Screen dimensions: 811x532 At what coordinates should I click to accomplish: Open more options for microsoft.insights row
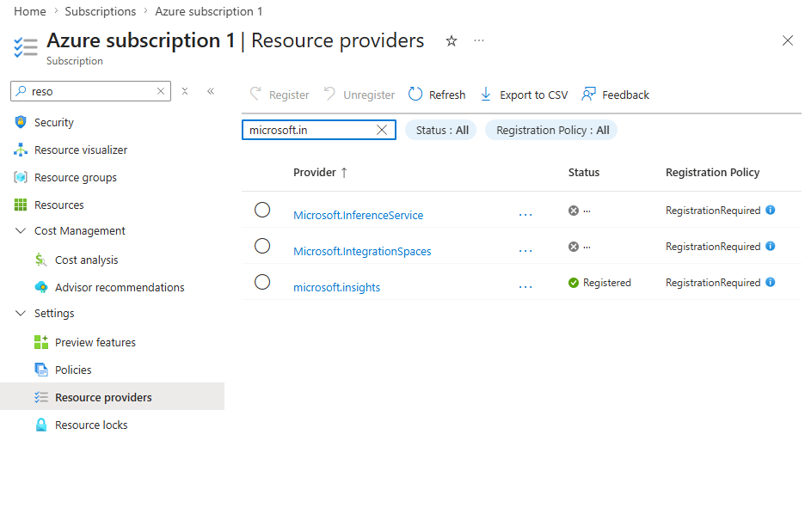tap(525, 287)
